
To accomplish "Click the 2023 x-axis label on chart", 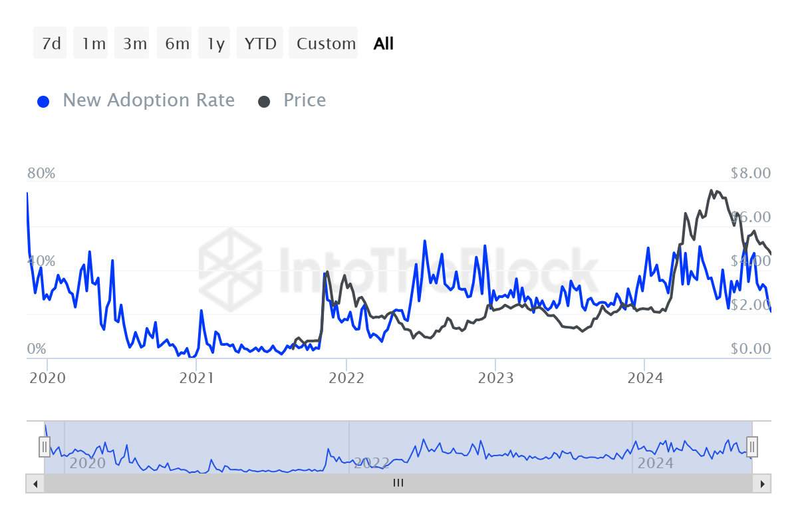I will click(495, 378).
